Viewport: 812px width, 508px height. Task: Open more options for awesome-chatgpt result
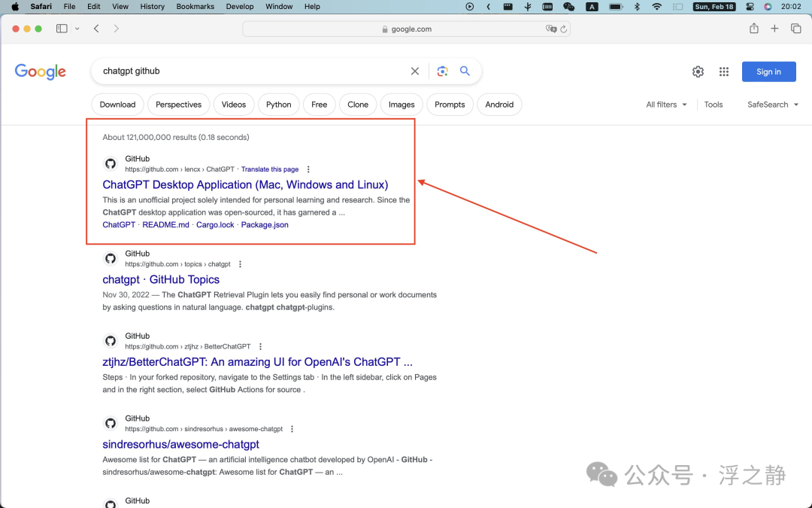tap(292, 429)
